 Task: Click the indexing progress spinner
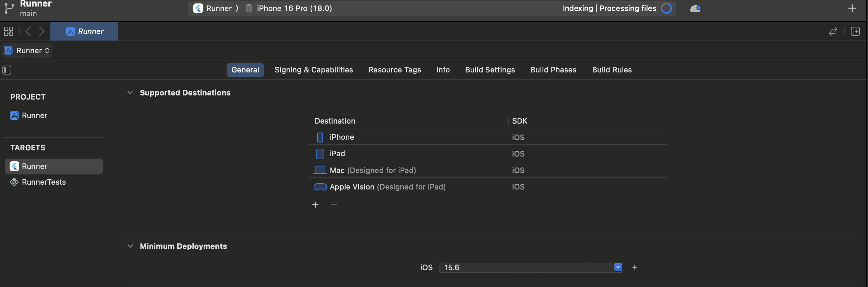coord(666,8)
